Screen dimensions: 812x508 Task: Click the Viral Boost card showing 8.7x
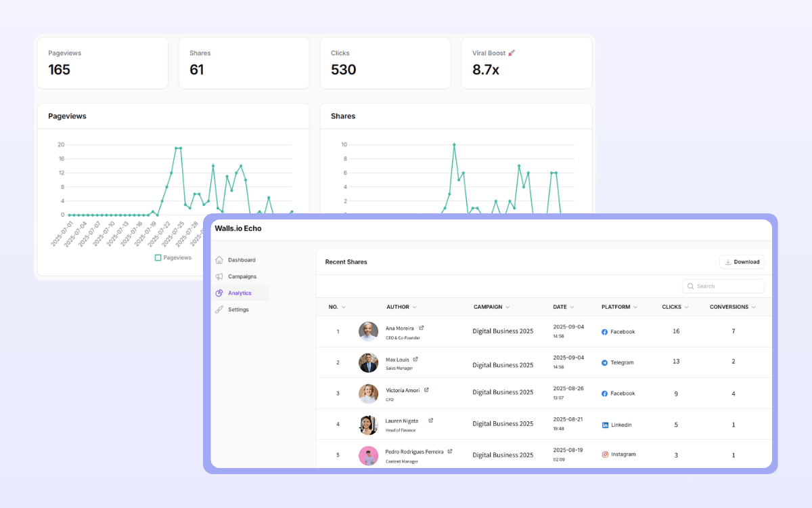526,63
